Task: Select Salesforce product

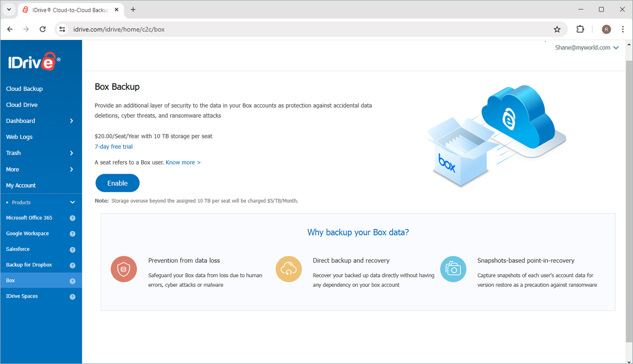Action: 18,249
